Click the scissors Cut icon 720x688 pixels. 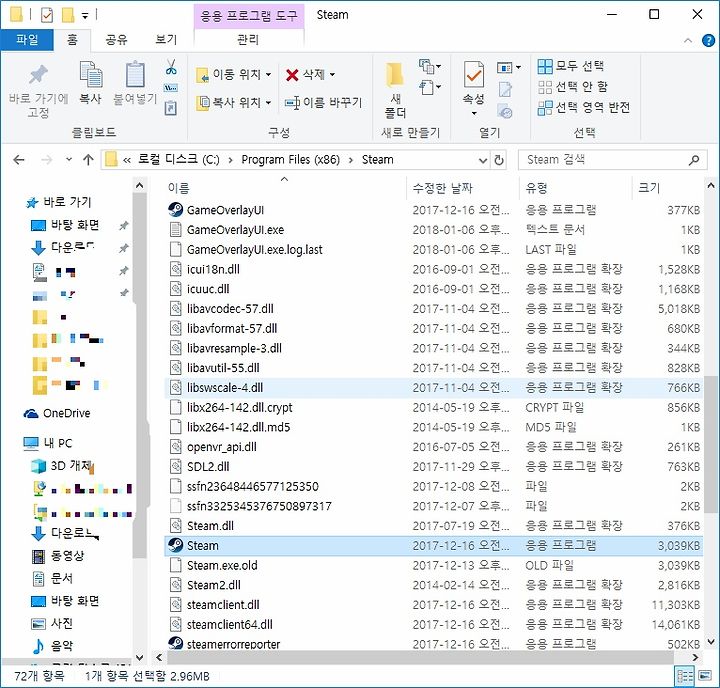tap(171, 68)
